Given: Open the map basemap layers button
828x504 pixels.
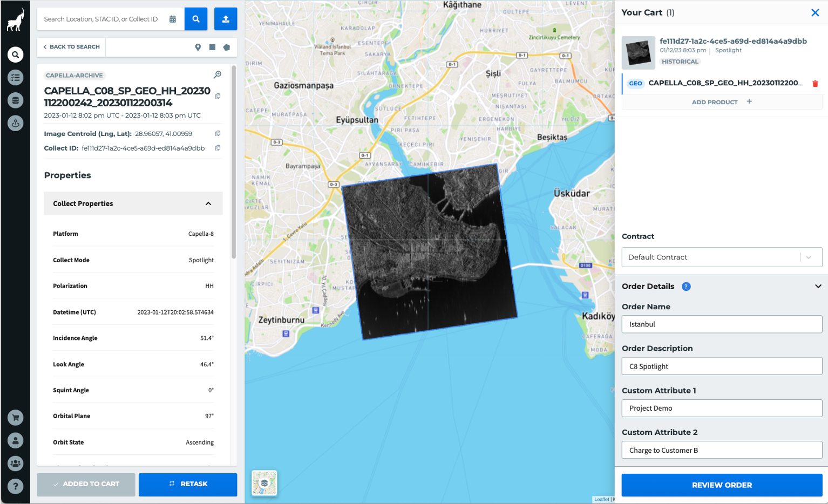Looking at the screenshot, I should tap(264, 483).
